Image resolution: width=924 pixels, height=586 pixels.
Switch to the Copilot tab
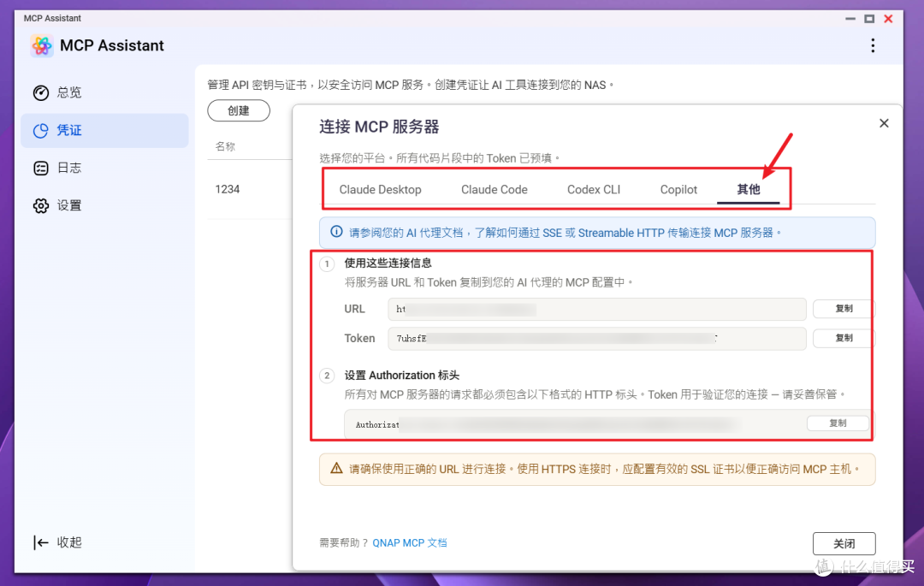tap(678, 190)
